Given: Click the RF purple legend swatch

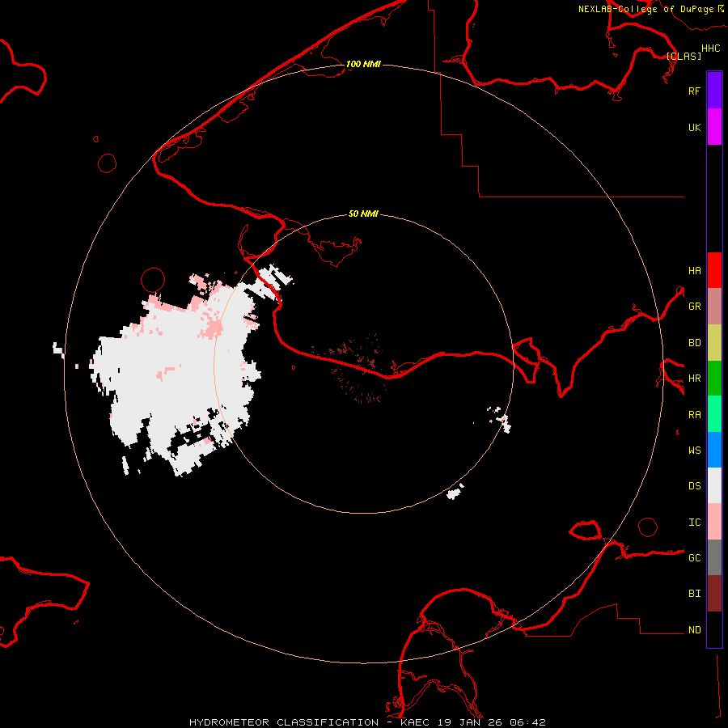Looking at the screenshot, I should (714, 91).
